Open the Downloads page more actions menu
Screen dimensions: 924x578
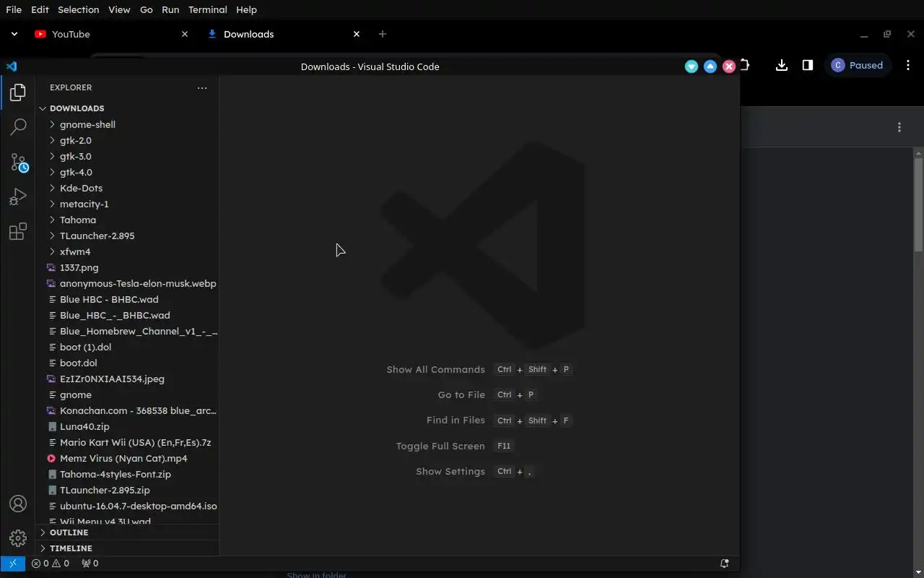(x=899, y=127)
